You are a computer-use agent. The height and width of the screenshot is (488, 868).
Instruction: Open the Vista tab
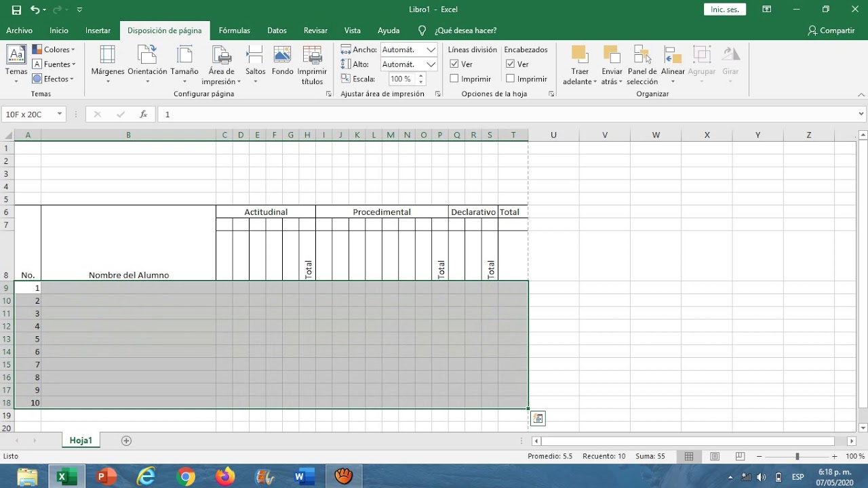click(x=352, y=30)
